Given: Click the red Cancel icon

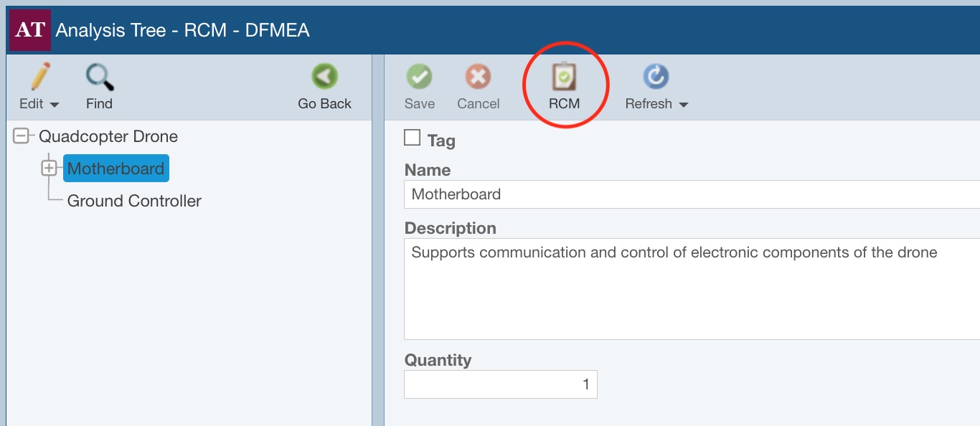Looking at the screenshot, I should point(478,77).
